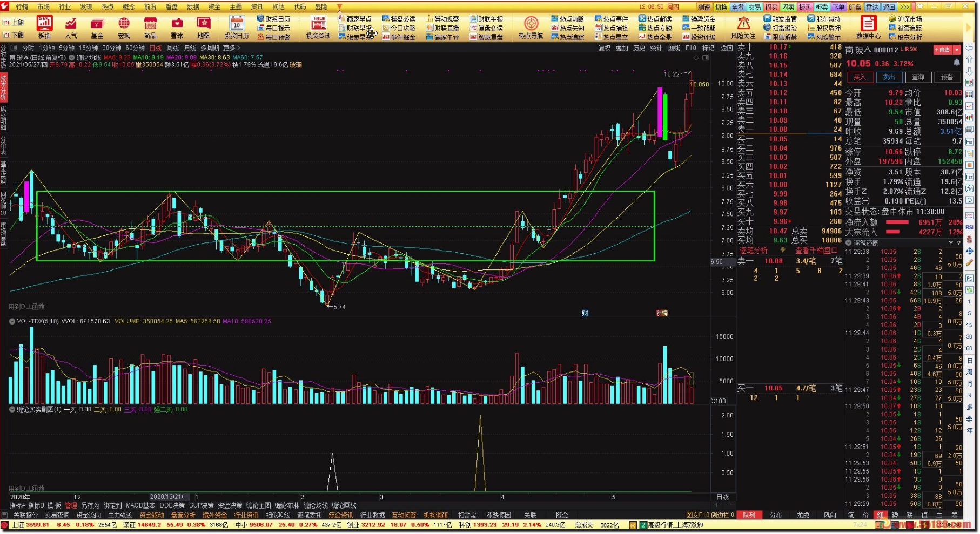Switch to 周线 weekly period
The image size is (980, 534).
pyautogui.click(x=173, y=48)
